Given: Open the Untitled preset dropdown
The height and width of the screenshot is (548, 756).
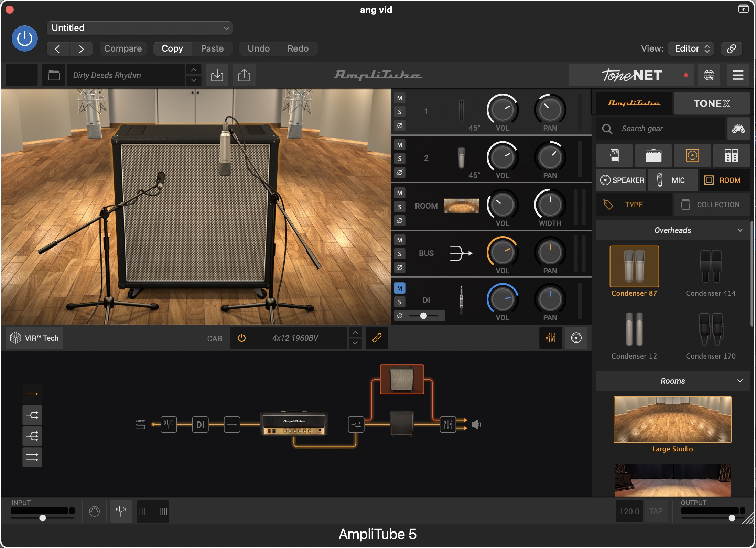Looking at the screenshot, I should (139, 28).
